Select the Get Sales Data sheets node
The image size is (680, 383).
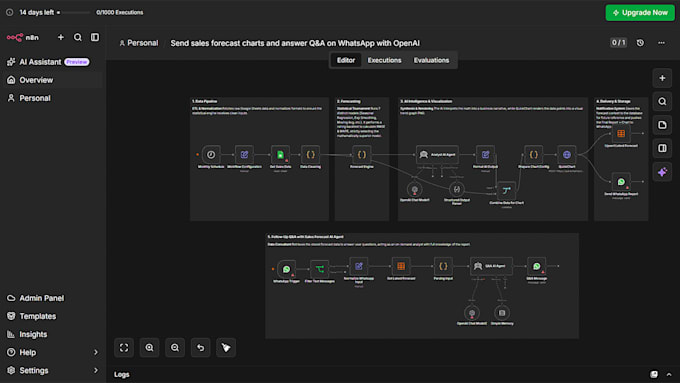pos(280,154)
